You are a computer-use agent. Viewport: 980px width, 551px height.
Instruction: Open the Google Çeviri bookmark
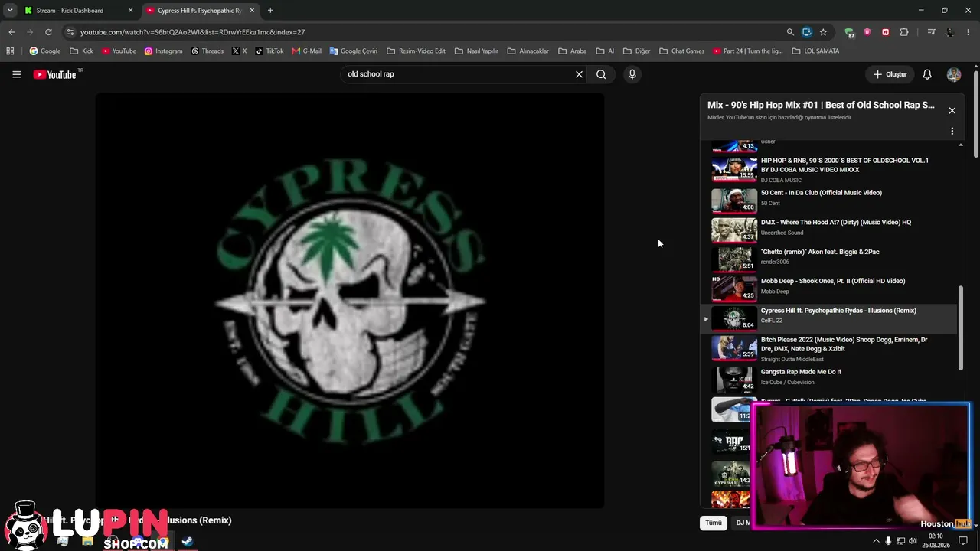pyautogui.click(x=354, y=51)
